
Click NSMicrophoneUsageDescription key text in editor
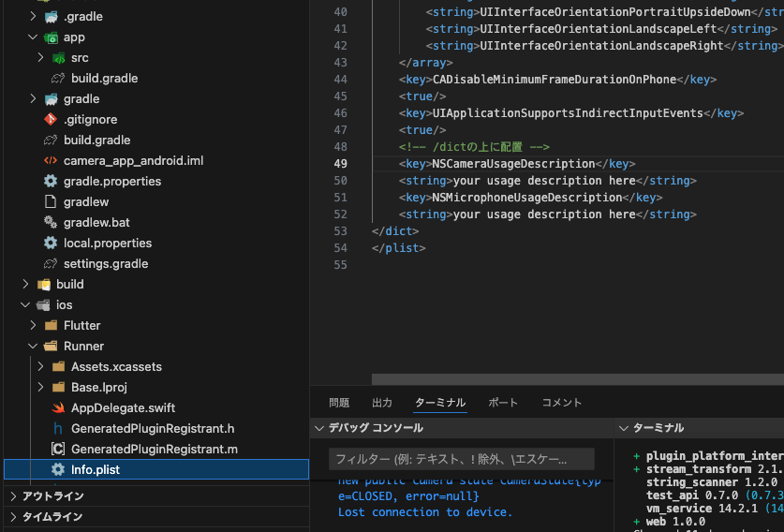pos(527,198)
